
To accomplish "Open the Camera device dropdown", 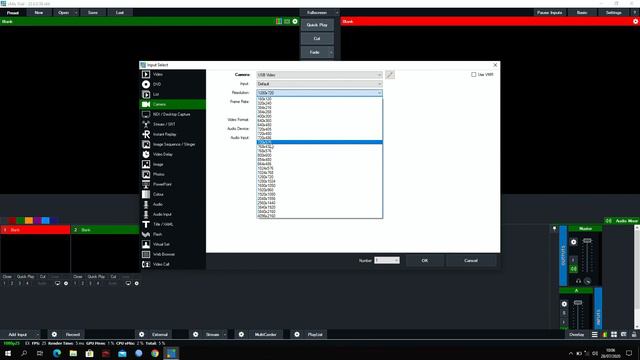I will (x=319, y=75).
